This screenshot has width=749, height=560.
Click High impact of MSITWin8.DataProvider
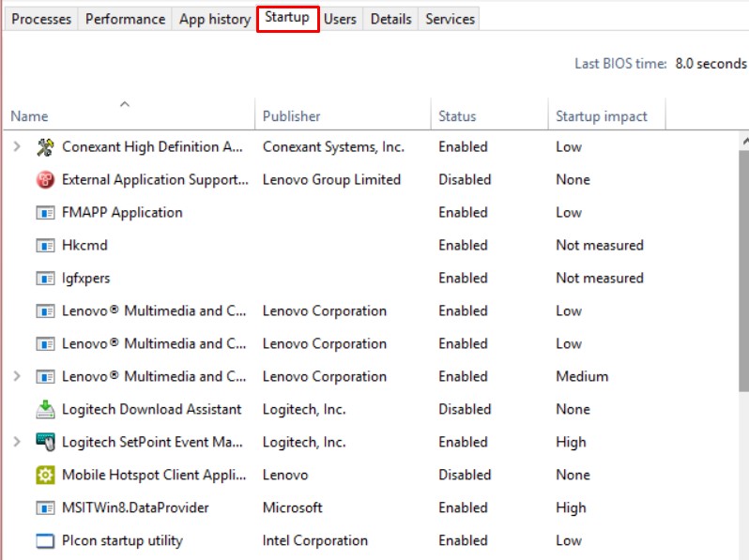tap(571, 508)
